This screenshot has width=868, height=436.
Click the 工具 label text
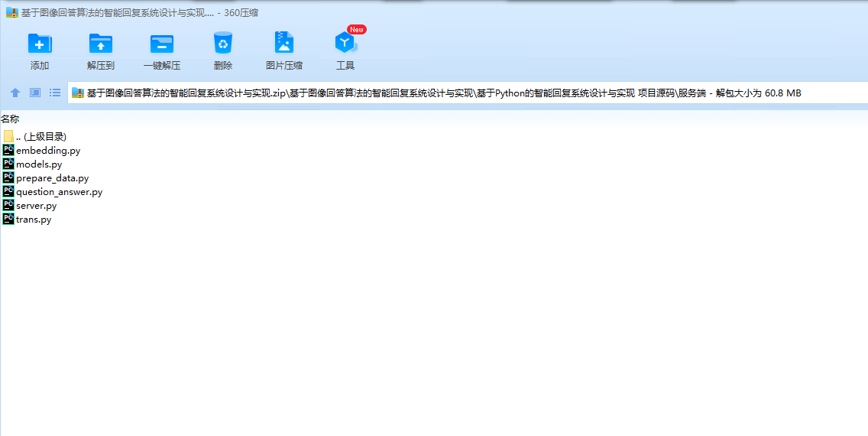click(x=345, y=65)
